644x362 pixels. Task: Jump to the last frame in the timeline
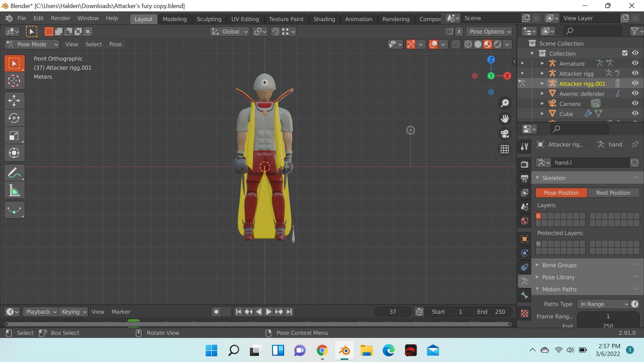pos(289,312)
